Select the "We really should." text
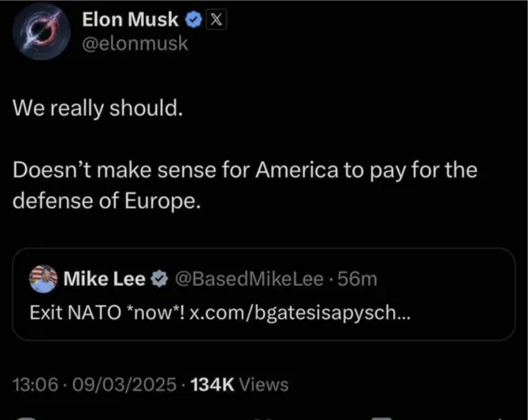The width and height of the screenshot is (528, 420). 98,108
